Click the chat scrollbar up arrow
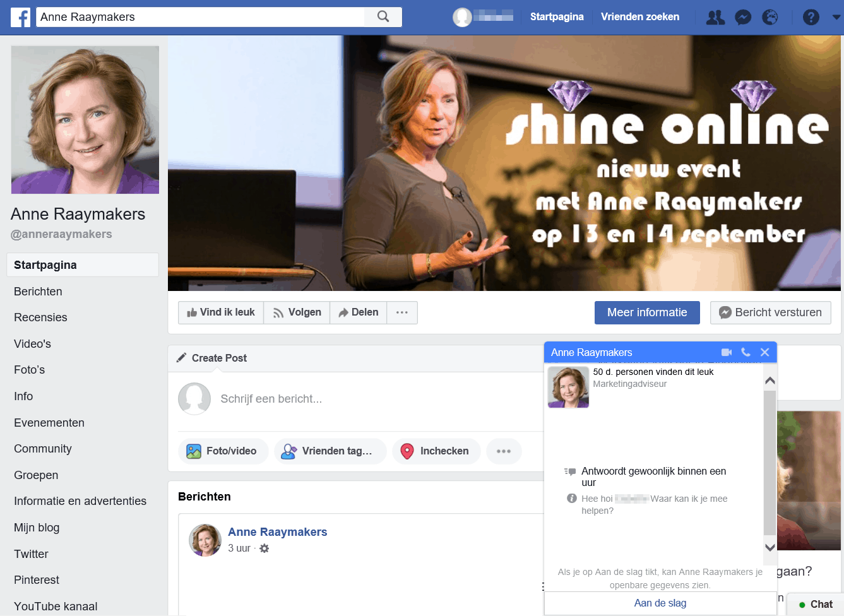 [770, 381]
